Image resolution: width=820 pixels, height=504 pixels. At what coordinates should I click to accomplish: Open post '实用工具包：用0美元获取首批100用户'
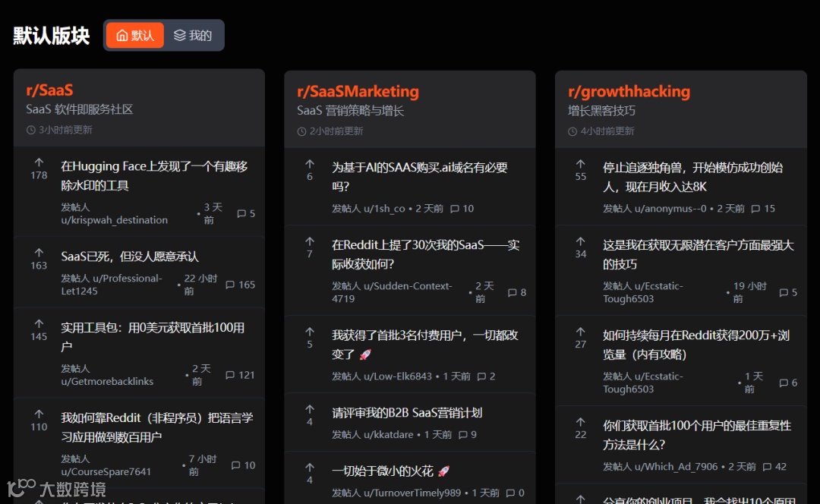[x=153, y=337]
